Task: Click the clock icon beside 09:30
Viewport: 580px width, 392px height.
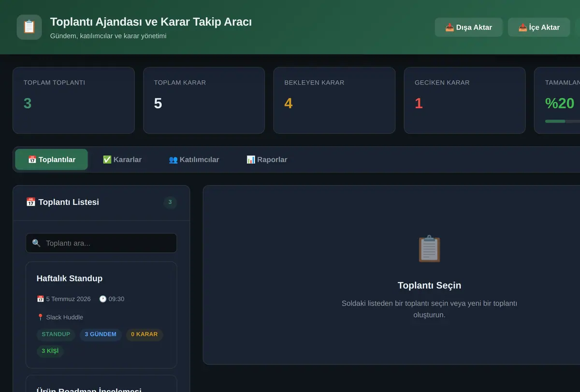Action: [x=103, y=299]
